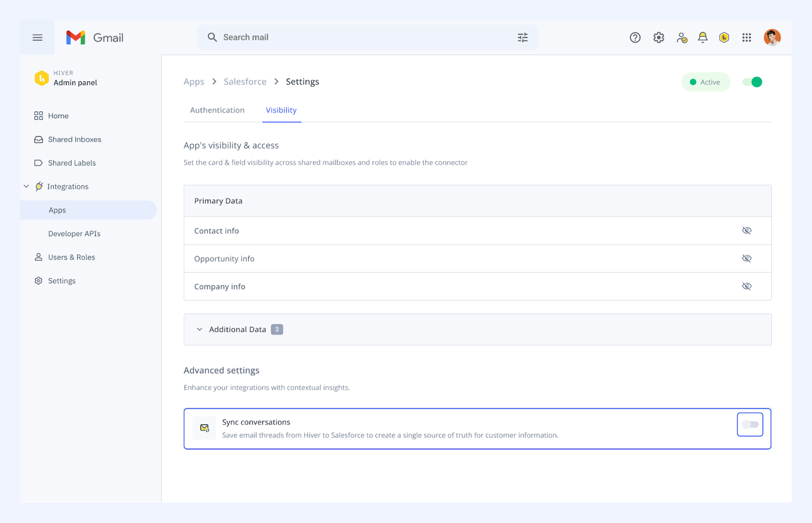Click the Additional Data count badge

pyautogui.click(x=277, y=330)
